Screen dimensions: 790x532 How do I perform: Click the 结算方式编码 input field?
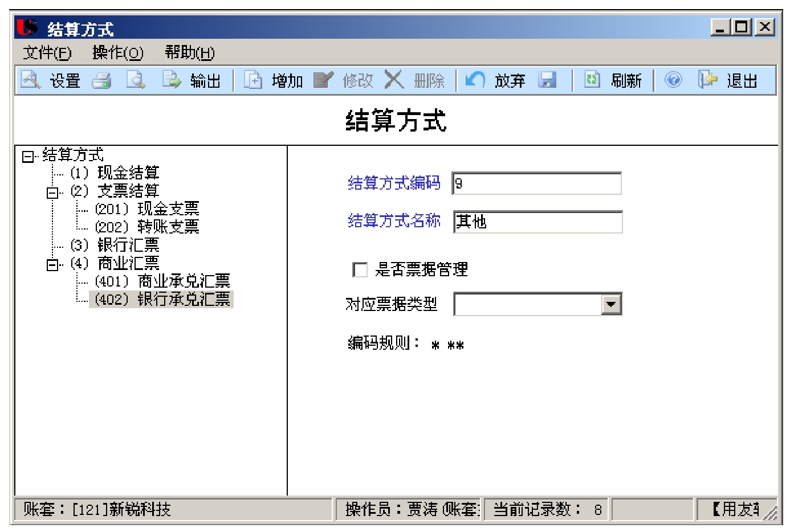click(x=536, y=183)
